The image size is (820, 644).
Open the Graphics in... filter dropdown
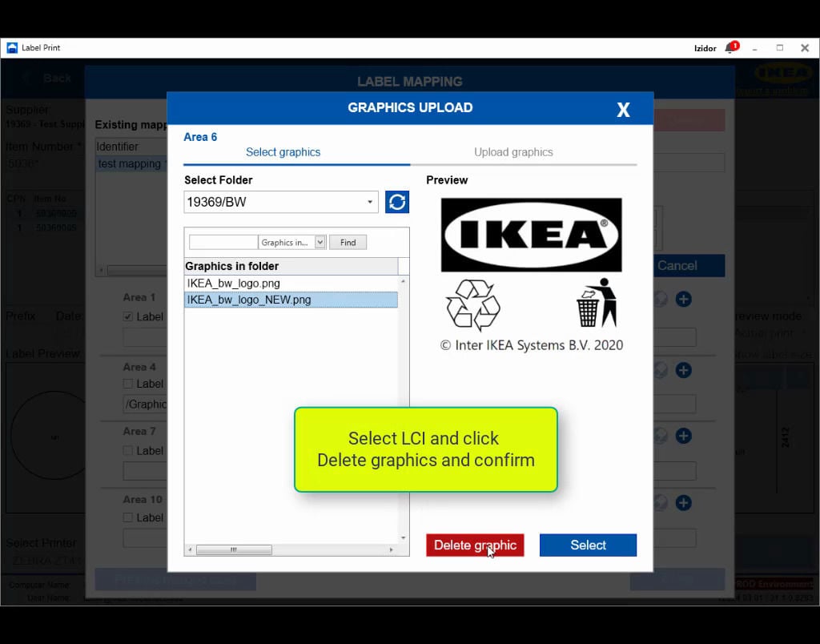click(x=293, y=242)
